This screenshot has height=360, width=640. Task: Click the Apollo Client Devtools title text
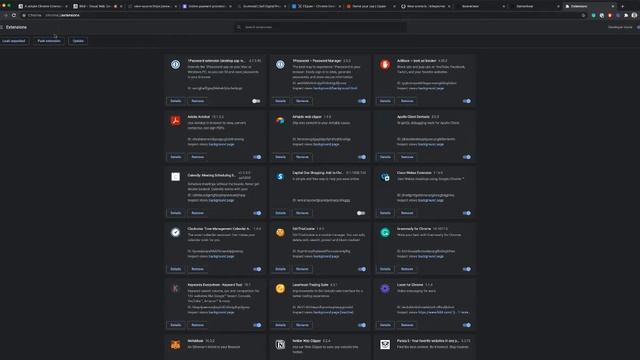(413, 117)
